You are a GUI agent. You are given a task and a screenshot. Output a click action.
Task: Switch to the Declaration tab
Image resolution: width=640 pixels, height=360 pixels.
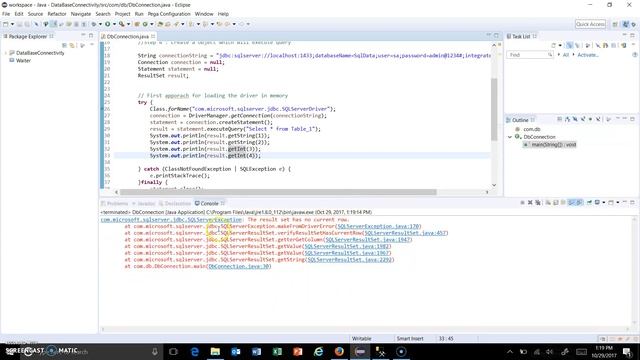click(x=175, y=203)
